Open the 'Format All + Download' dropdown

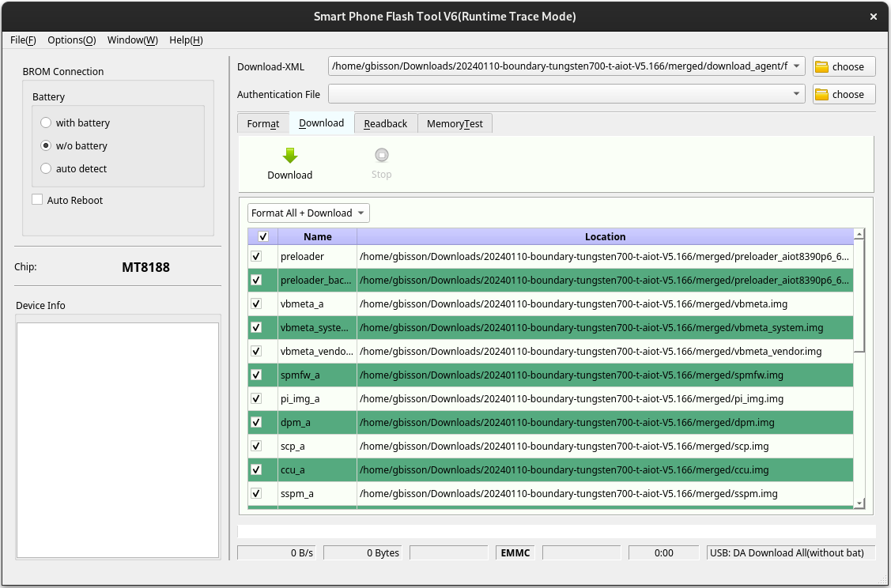[308, 213]
